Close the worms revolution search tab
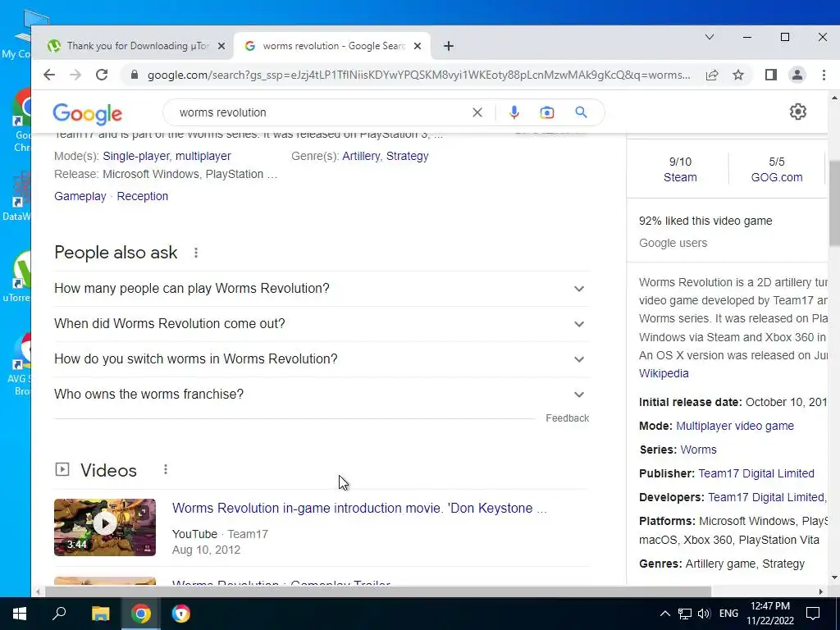This screenshot has height=630, width=840. tap(418, 46)
